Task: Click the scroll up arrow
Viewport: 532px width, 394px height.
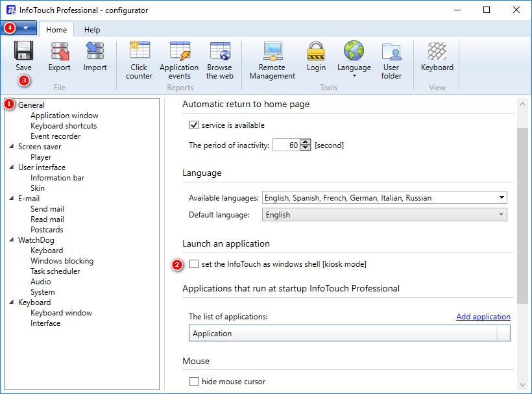Action: 522,105
